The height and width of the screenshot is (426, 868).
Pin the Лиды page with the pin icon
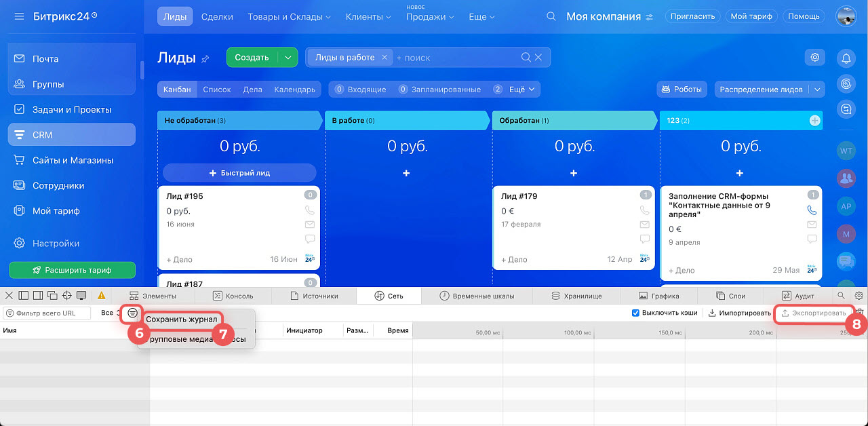205,59
